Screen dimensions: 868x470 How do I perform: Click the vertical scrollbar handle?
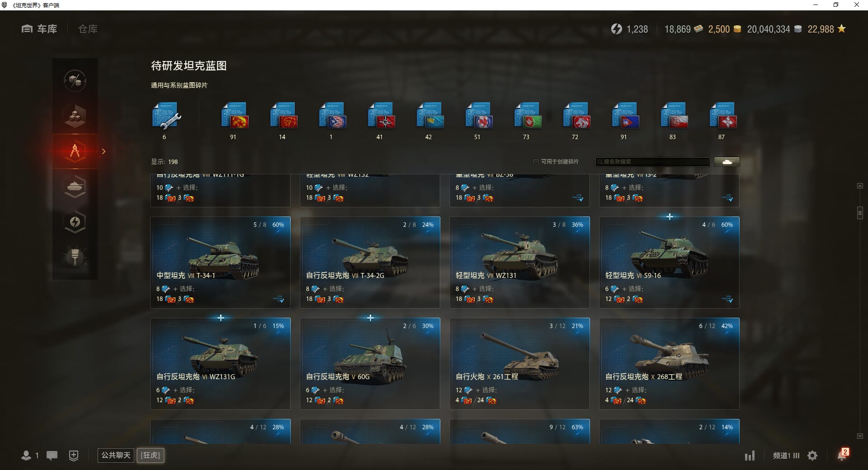860,212
